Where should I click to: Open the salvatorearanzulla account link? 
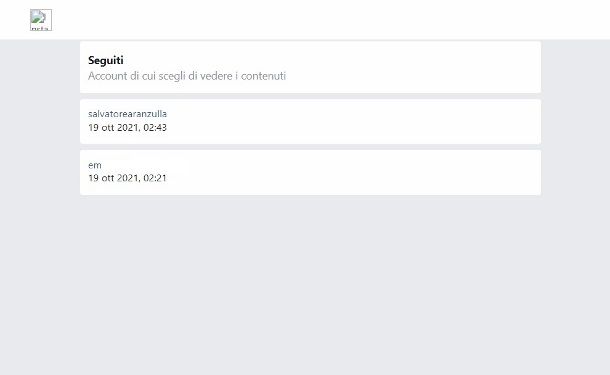pyautogui.click(x=127, y=114)
